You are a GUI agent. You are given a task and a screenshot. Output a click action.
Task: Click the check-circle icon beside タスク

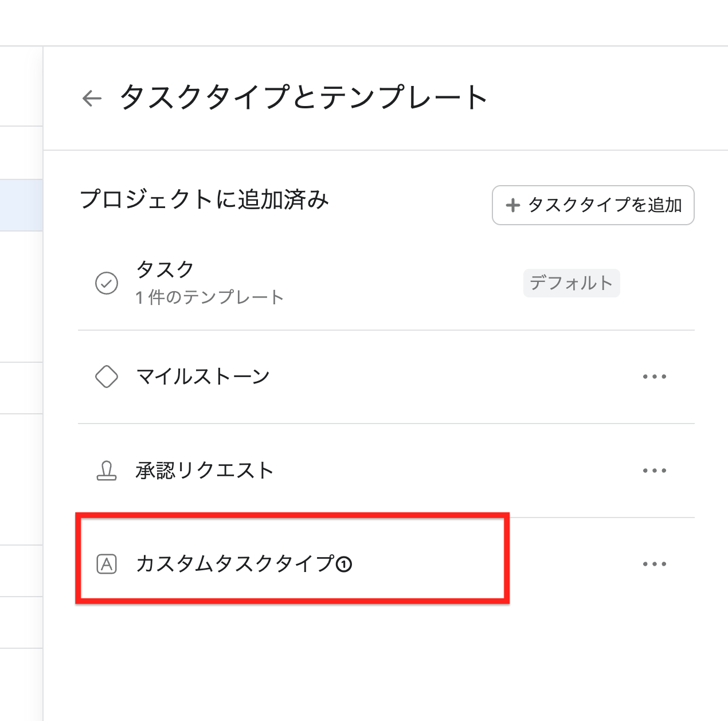click(x=107, y=283)
